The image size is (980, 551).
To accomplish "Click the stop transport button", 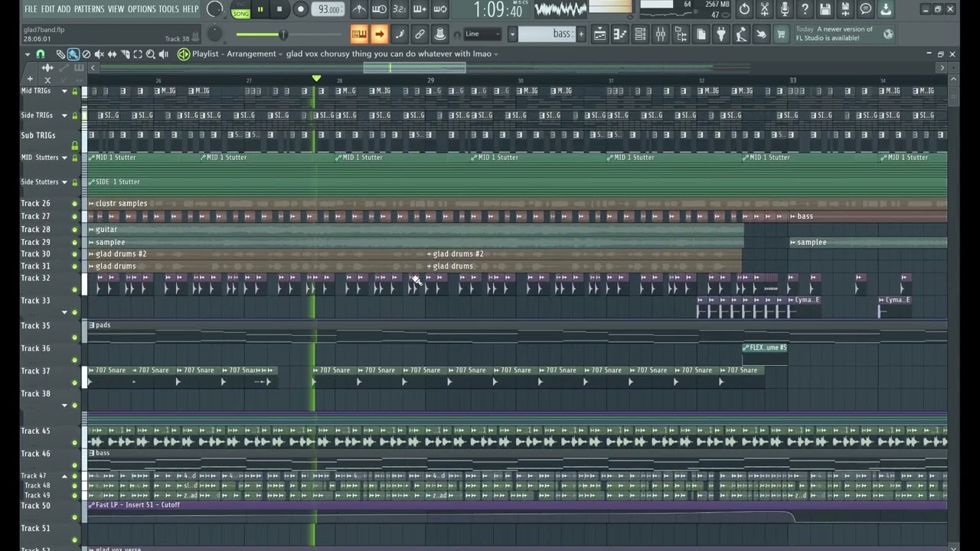I will click(279, 9).
